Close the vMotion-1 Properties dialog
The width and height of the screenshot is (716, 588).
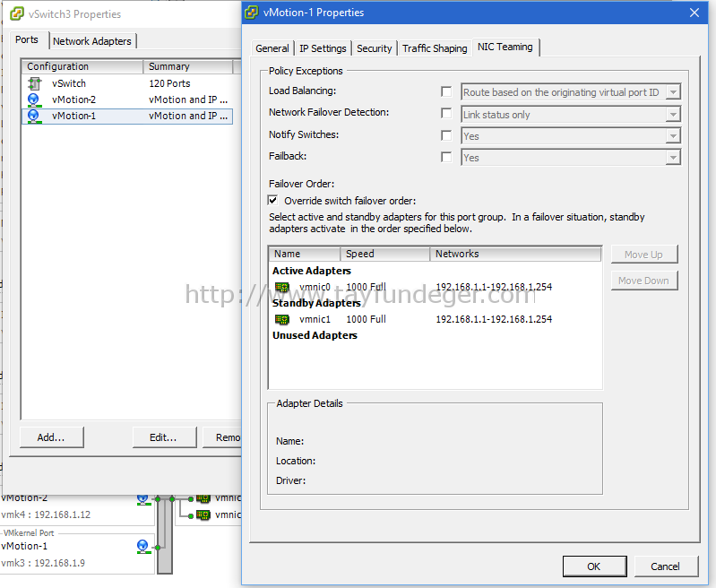point(694,13)
